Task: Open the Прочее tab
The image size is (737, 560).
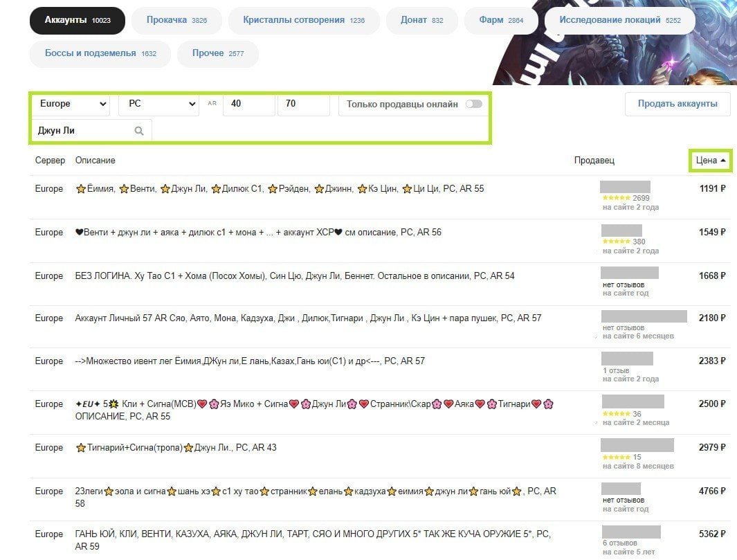Action: [218, 53]
